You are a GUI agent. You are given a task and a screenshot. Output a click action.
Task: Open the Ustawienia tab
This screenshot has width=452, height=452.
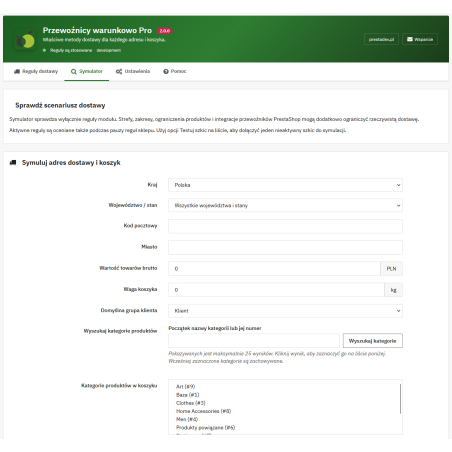(133, 71)
